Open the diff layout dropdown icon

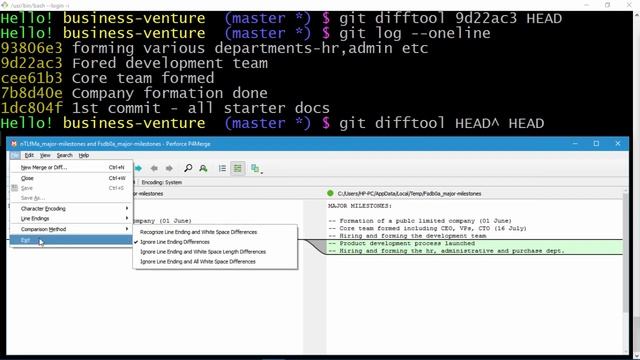point(256,168)
